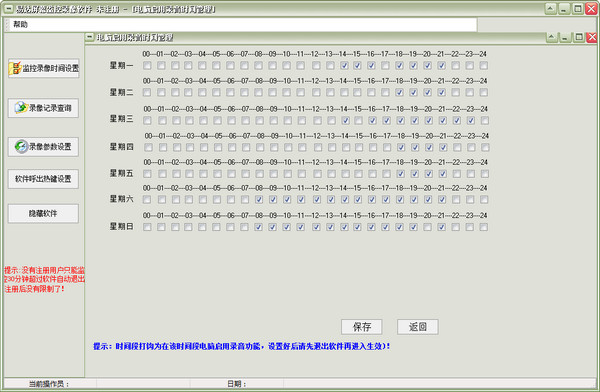Check 星期一 00 hour checkbox
Viewport: 600px width, 392px height.
(147, 65)
